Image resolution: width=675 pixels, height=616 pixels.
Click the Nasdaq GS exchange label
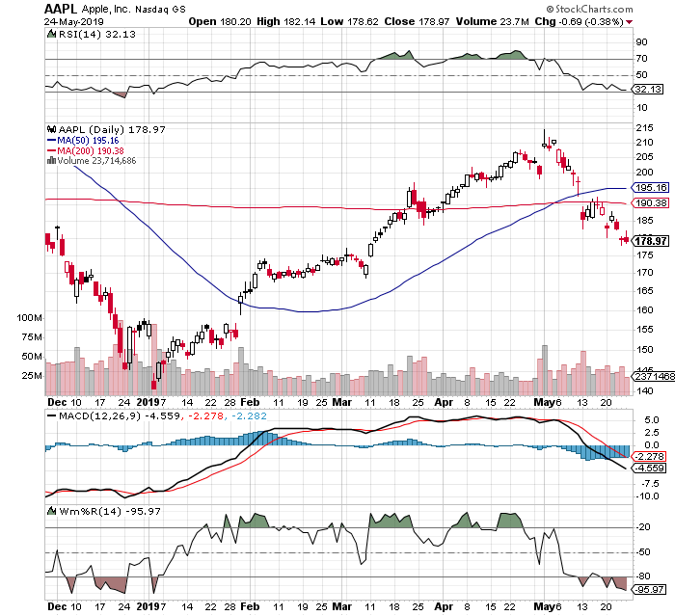[160, 10]
